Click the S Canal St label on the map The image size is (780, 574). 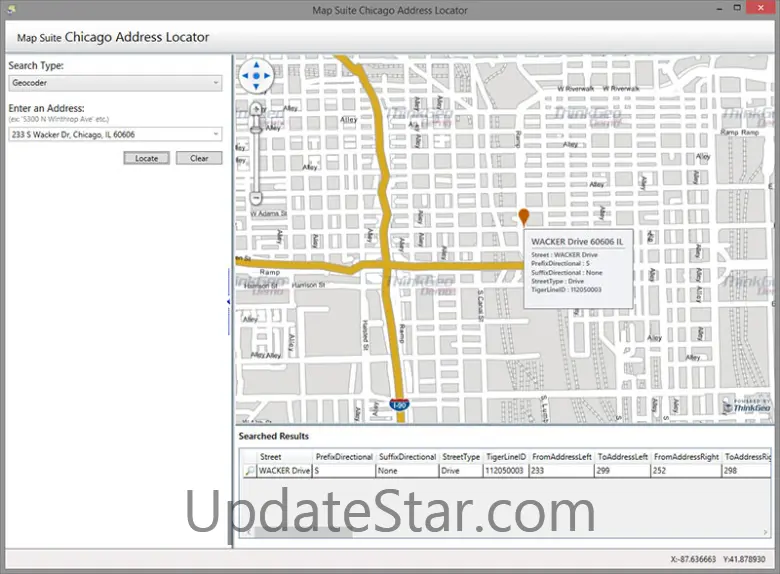(481, 305)
